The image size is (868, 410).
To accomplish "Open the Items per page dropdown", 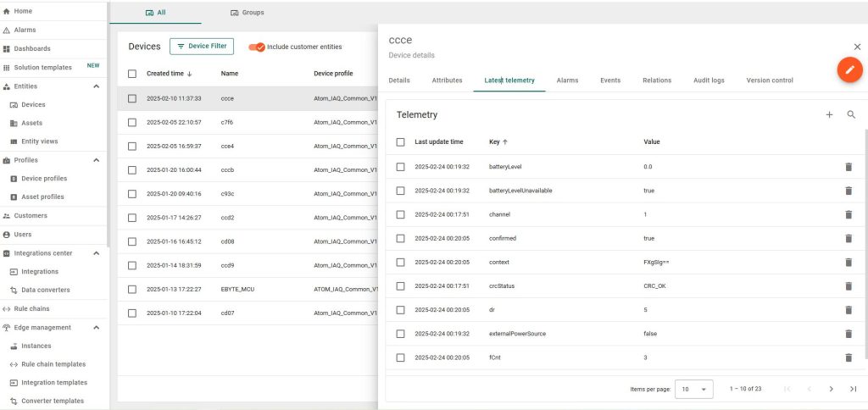I will pyautogui.click(x=694, y=389).
